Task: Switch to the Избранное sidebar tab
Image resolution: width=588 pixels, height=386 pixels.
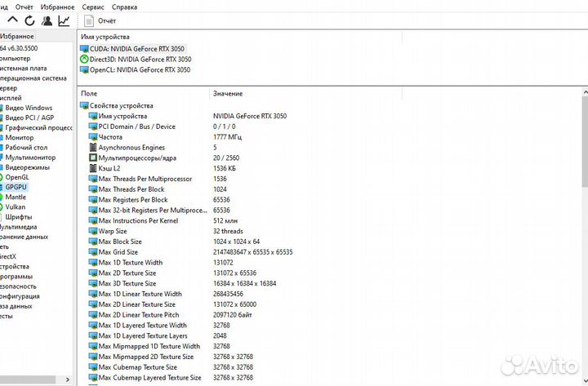Action: click(x=17, y=37)
